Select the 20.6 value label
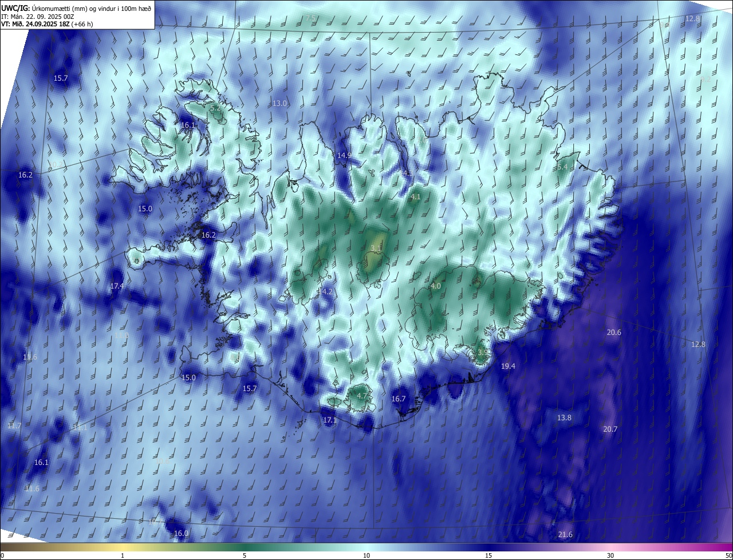 614,333
